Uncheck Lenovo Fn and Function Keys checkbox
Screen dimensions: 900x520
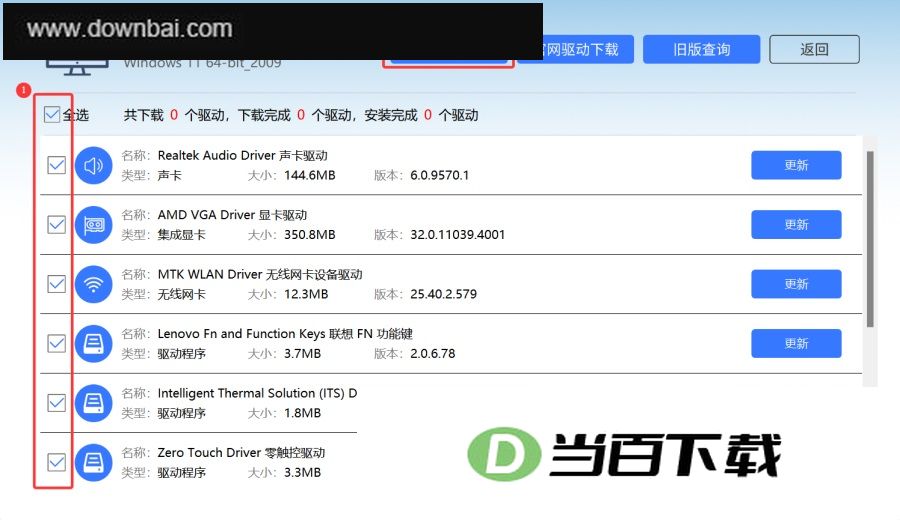coord(56,343)
